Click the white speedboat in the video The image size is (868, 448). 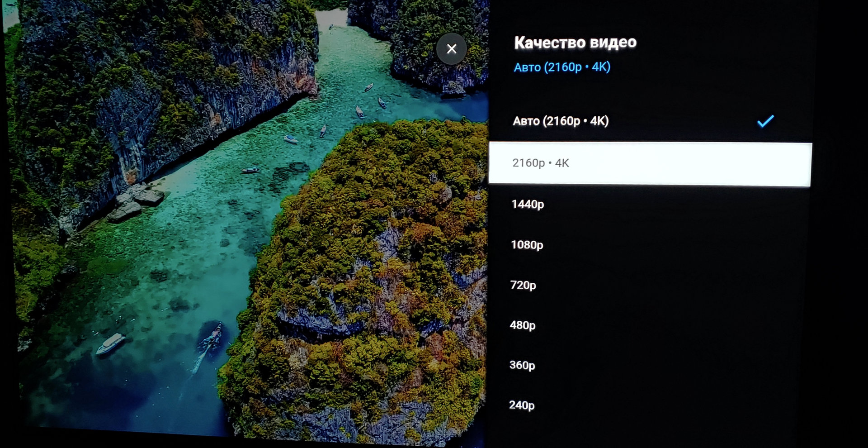110,343
